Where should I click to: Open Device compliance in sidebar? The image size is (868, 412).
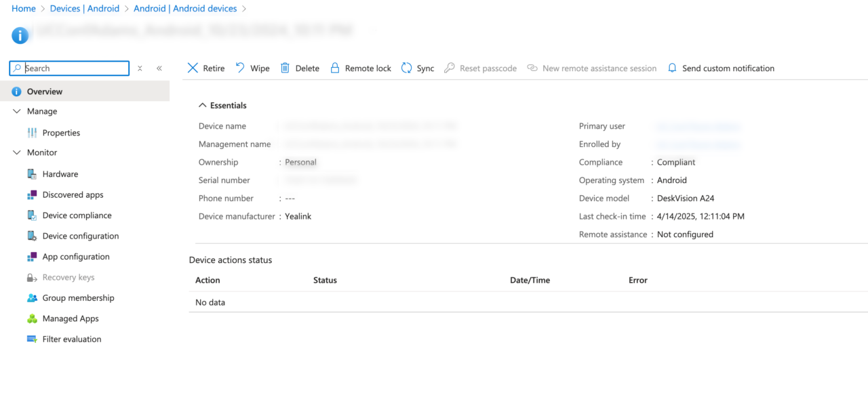click(77, 215)
